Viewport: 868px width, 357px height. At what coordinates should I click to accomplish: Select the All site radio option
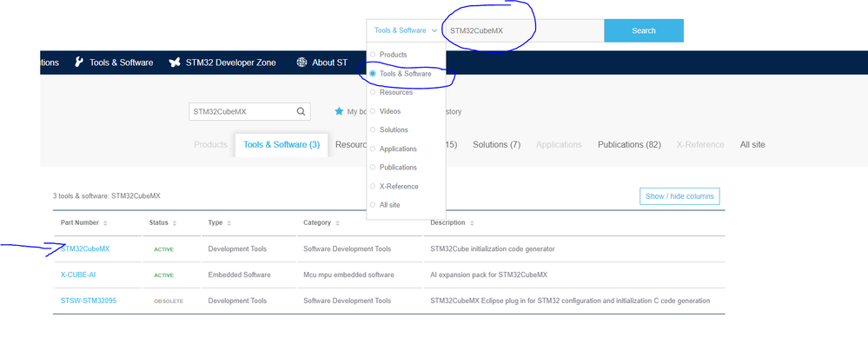click(x=373, y=205)
